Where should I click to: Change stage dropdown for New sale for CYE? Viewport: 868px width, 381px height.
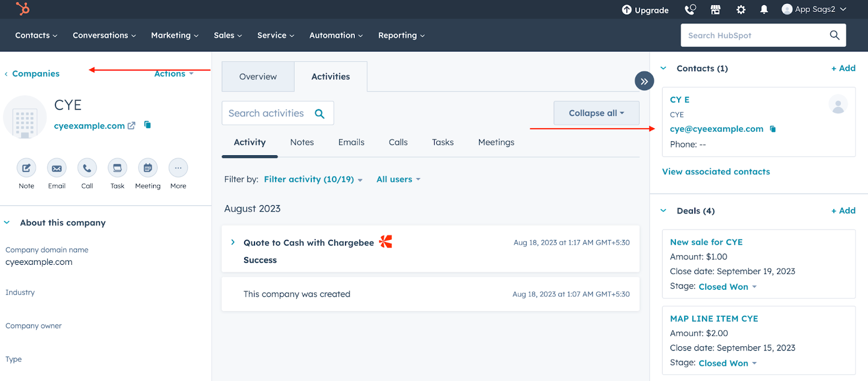point(727,287)
